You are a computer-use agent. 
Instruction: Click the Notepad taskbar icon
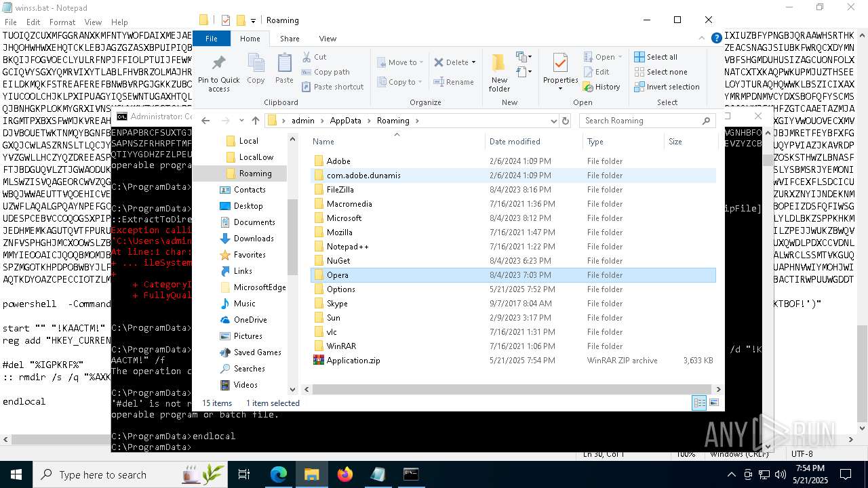pyautogui.click(x=378, y=474)
